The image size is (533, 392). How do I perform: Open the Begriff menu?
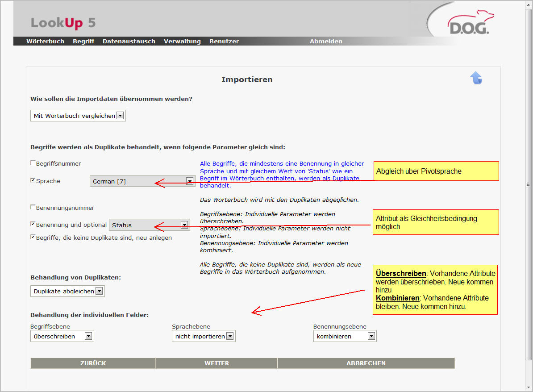pyautogui.click(x=83, y=41)
